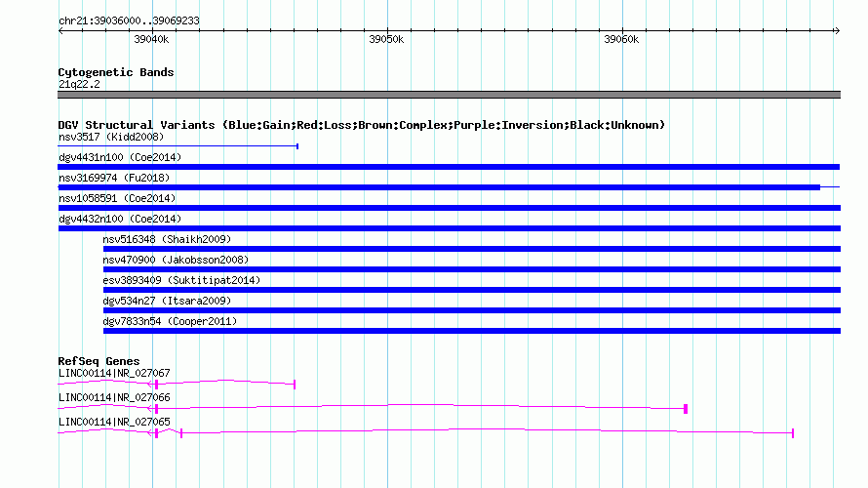The image size is (868, 488).
Task: Select variant label dgv7833n54 (Cooper2011)
Action: click(x=170, y=321)
